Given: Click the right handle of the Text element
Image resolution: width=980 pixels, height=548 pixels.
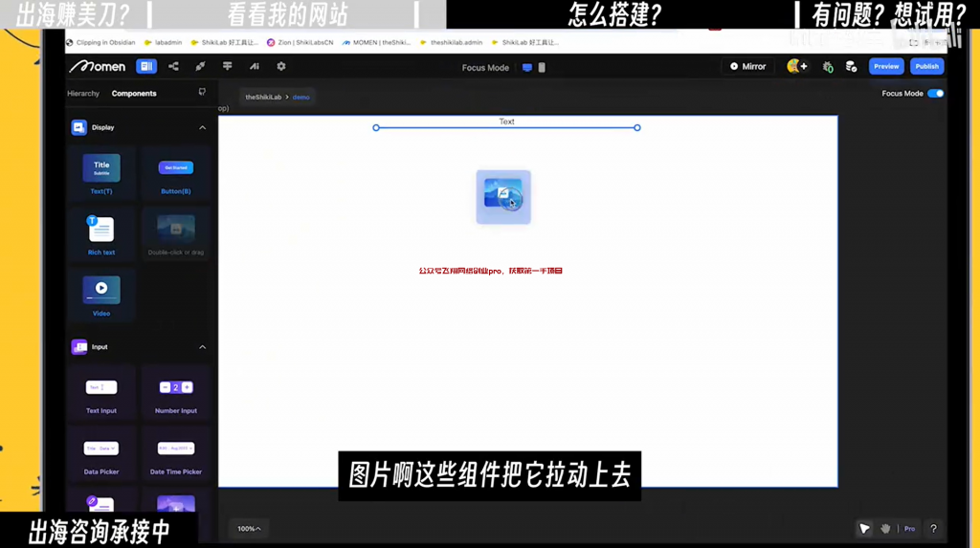Looking at the screenshot, I should [636, 127].
